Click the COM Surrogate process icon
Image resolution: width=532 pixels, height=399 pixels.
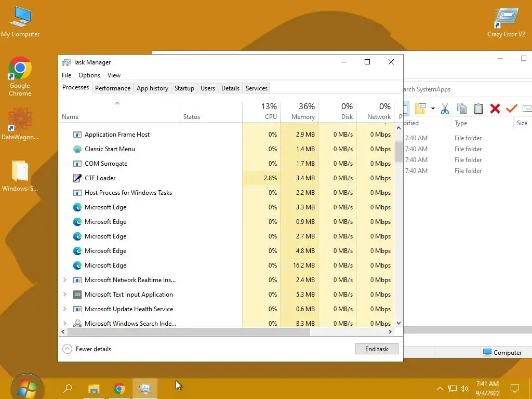[x=77, y=164]
